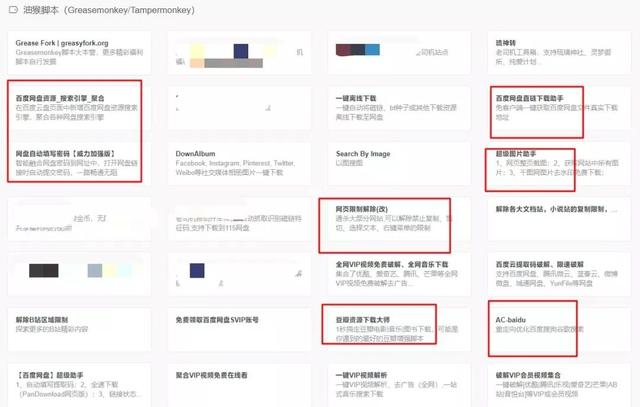Open the 解除各大文档站、小说站的复制限制 card
640x407 pixels.
coord(559,219)
